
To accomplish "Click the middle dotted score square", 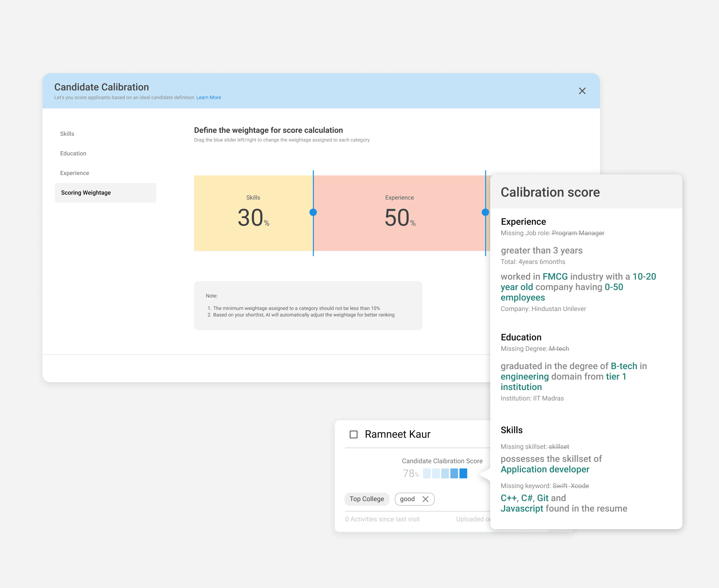I will click(x=445, y=473).
